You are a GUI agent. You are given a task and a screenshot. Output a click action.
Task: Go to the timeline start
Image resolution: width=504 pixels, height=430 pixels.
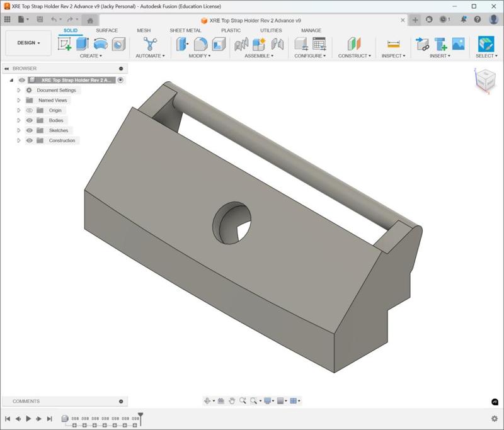[8, 419]
